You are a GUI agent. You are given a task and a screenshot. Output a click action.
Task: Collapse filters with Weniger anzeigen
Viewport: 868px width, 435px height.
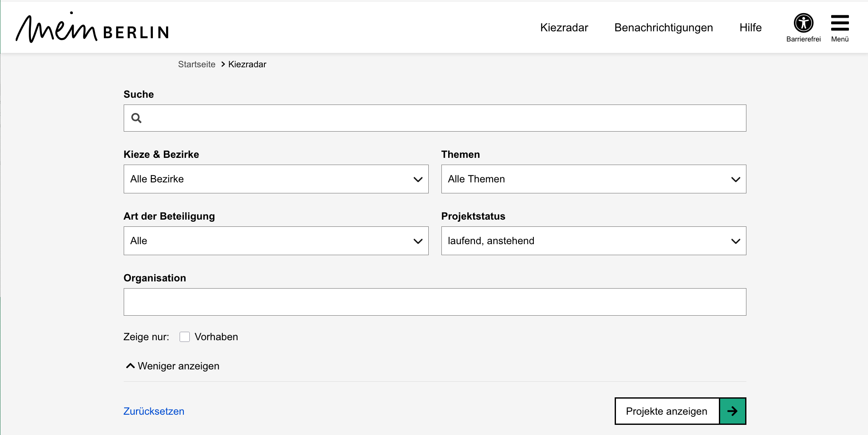pyautogui.click(x=178, y=366)
